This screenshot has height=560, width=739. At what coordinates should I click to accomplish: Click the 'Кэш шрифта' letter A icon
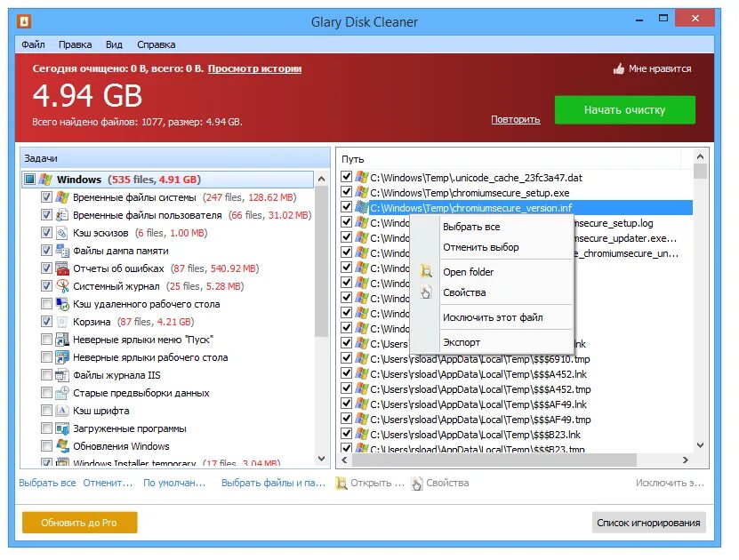pos(62,411)
